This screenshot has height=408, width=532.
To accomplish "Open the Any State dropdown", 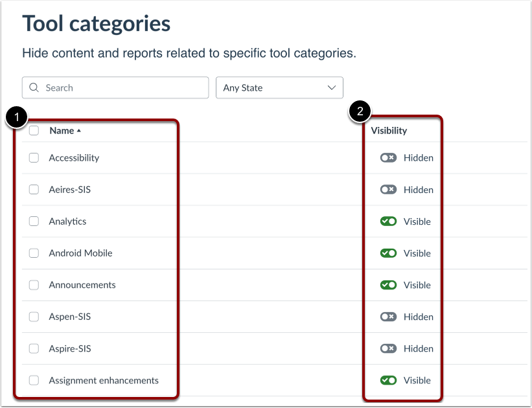I will click(279, 87).
